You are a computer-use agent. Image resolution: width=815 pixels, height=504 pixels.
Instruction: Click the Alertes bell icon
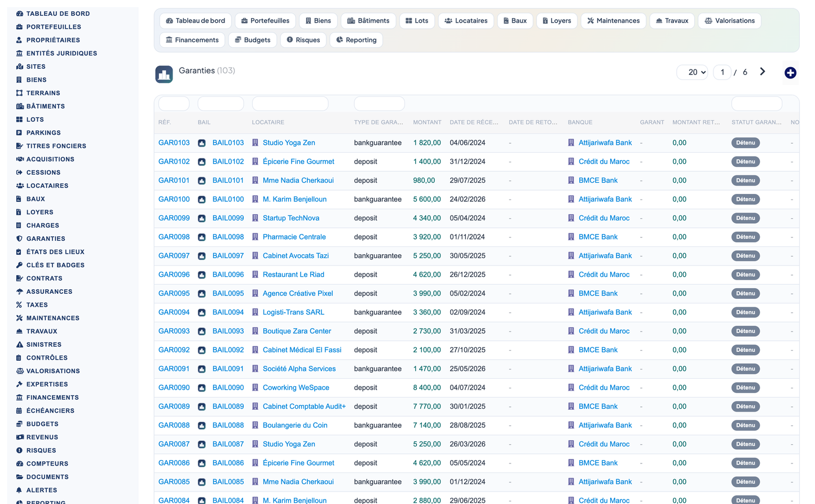20,490
